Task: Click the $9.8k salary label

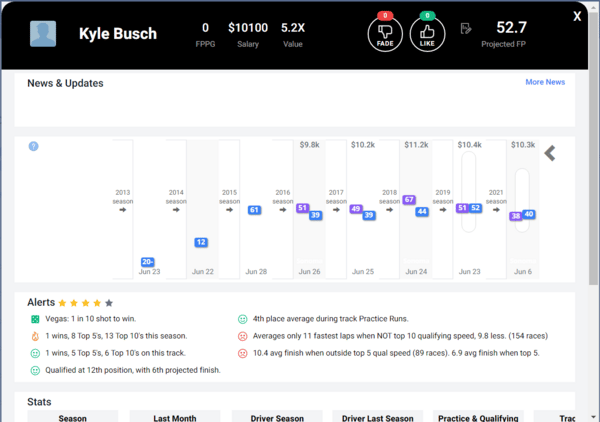Action: coord(309,145)
